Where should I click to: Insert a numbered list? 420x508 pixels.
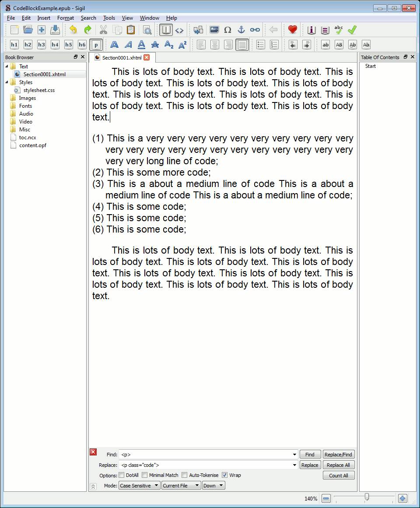[x=274, y=45]
